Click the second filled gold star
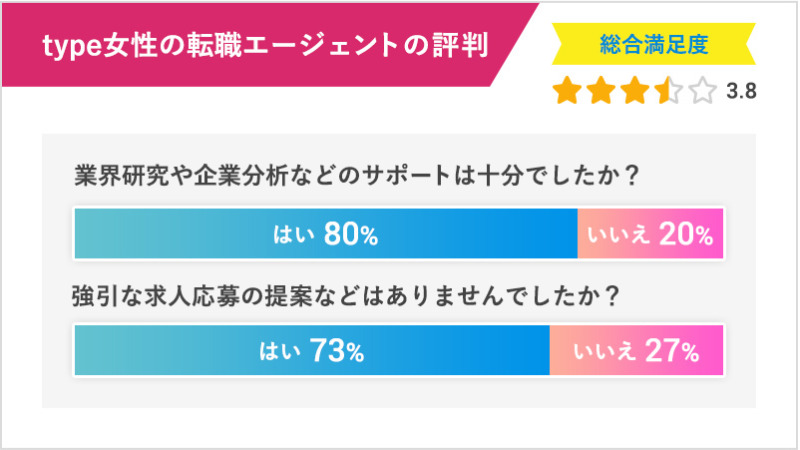 [x=602, y=90]
